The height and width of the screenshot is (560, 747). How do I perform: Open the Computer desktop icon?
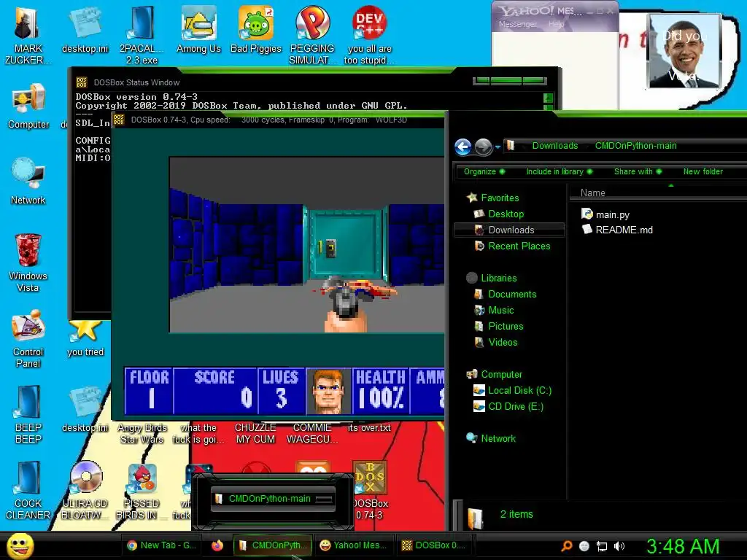28,106
